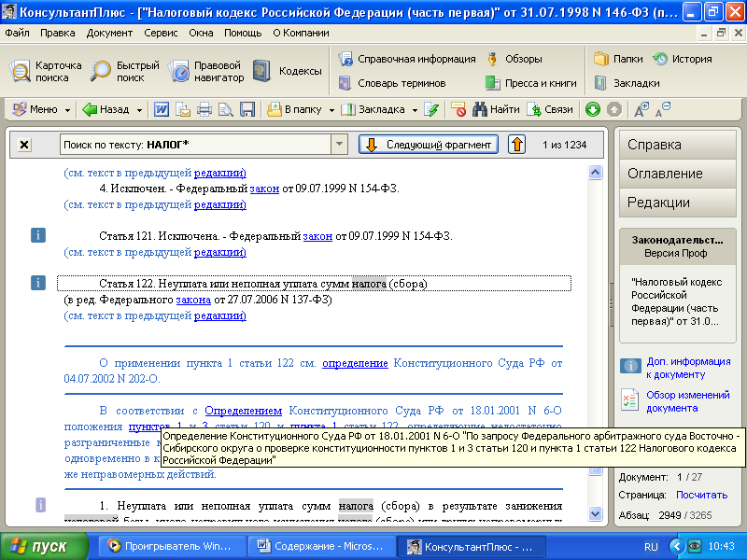Open Папки folders

tap(618, 59)
